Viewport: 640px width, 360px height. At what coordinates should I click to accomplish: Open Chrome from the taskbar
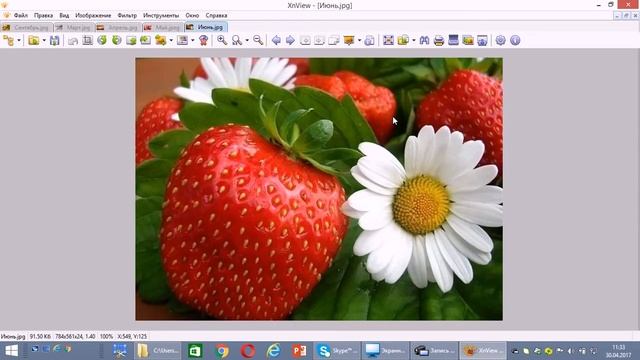click(x=222, y=351)
